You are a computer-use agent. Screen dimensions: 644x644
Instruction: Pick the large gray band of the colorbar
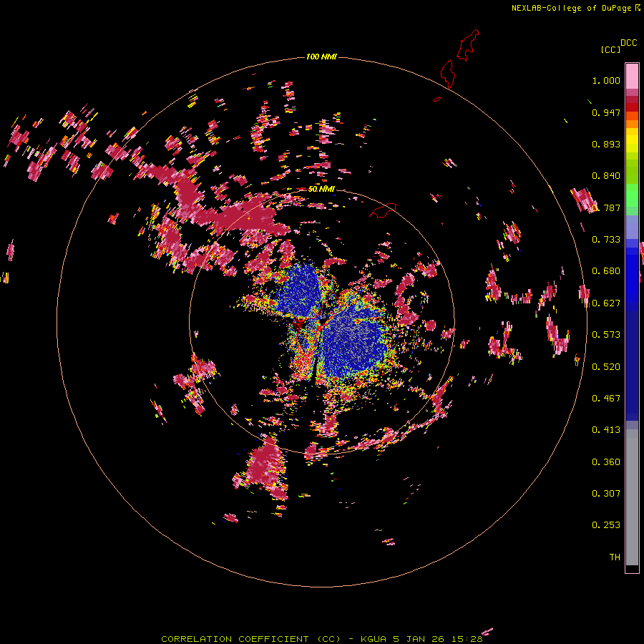632,497
